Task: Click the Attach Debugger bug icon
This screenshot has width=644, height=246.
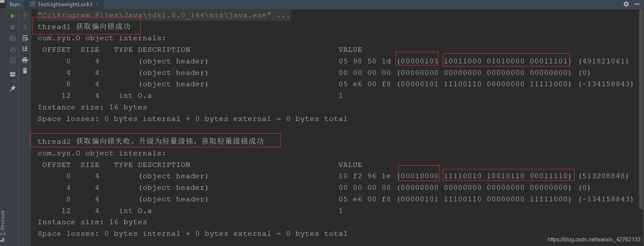Action: pos(13,49)
